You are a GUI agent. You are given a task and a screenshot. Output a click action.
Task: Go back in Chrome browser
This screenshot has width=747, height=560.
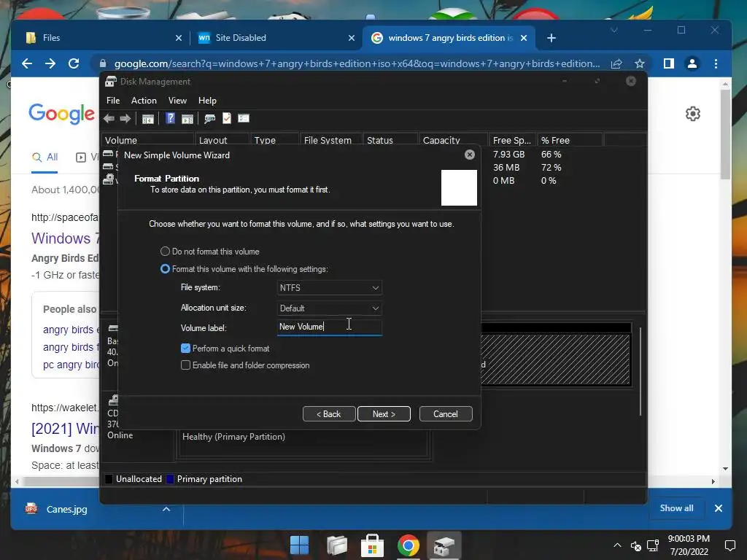27,63
